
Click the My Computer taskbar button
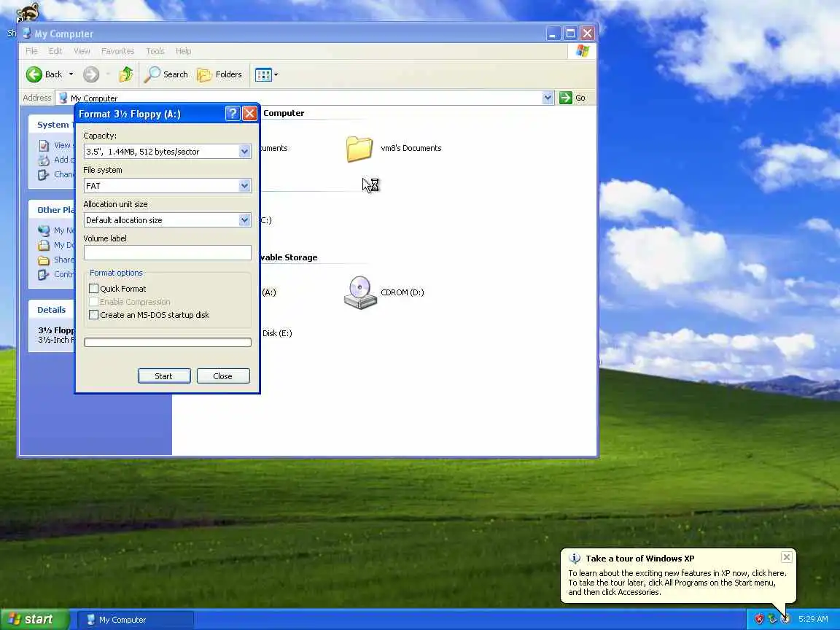coord(136,620)
